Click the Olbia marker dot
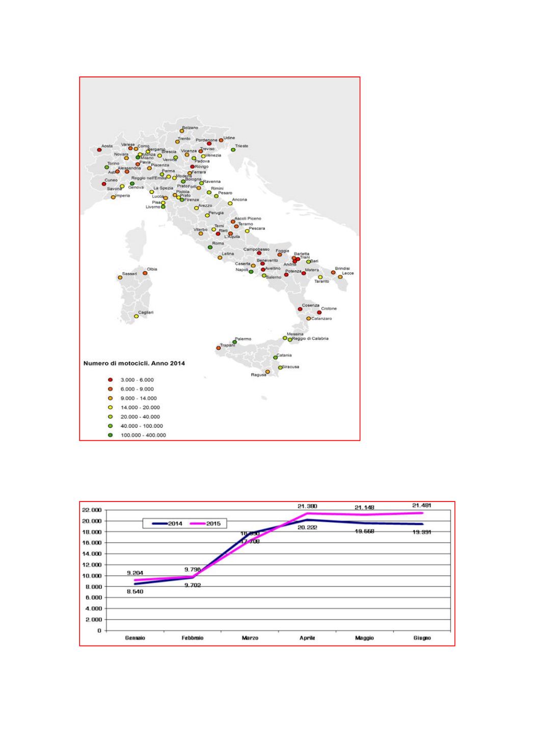The height and width of the screenshot is (756, 536). (145, 273)
